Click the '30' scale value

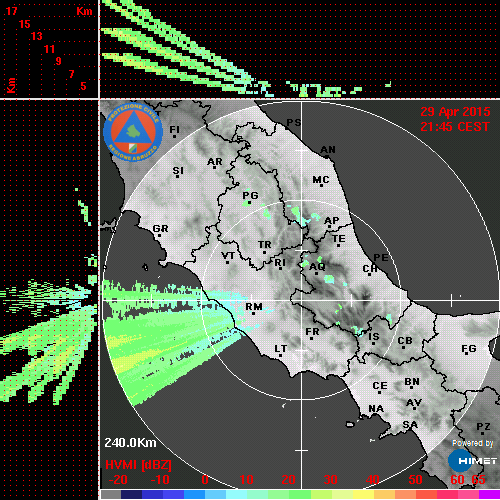coord(330,480)
